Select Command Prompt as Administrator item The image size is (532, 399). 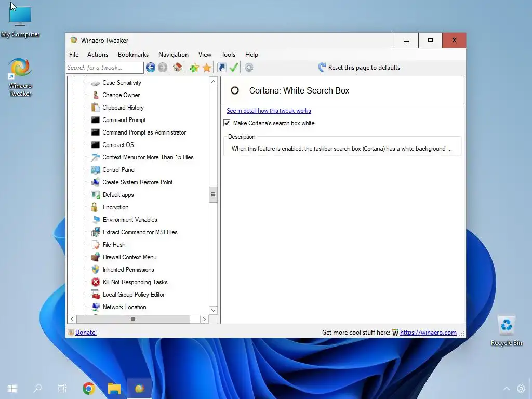pyautogui.click(x=144, y=132)
